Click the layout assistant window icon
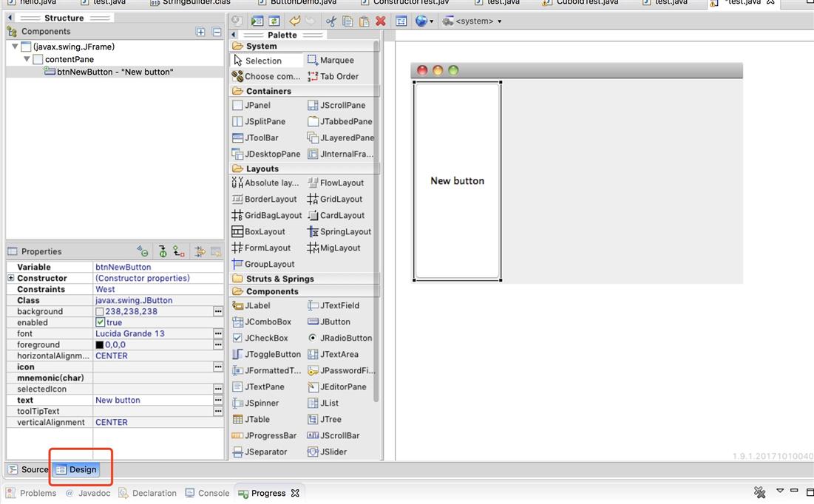814x504 pixels. point(401,21)
